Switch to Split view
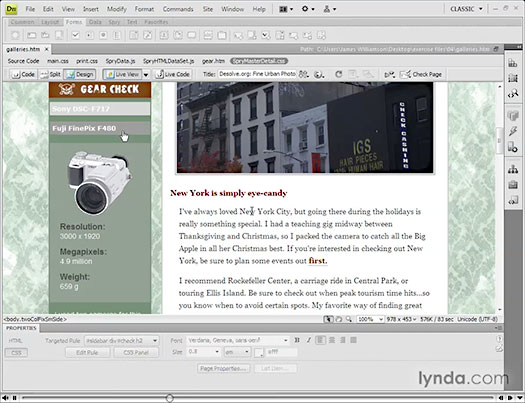Viewport: 525px width, 403px height. [50, 74]
